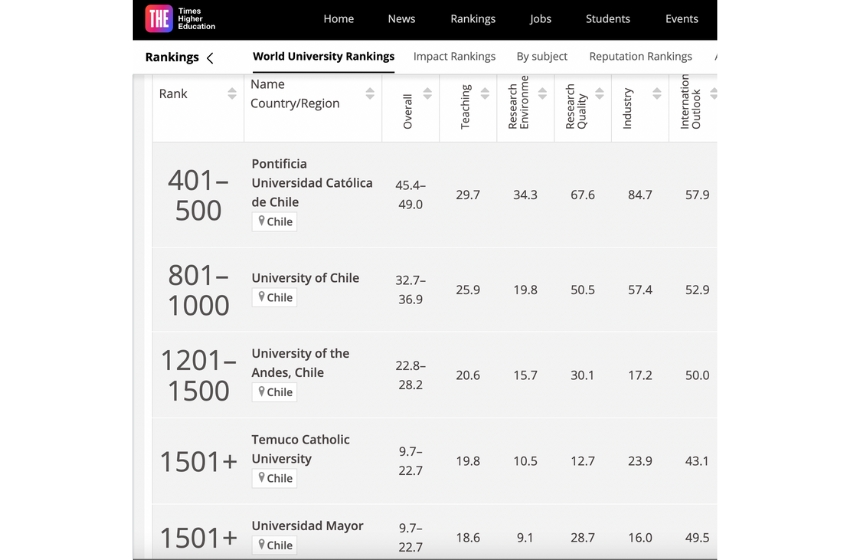850x560 pixels.
Task: Click Chile location tag under University of Chile
Action: coord(274,298)
